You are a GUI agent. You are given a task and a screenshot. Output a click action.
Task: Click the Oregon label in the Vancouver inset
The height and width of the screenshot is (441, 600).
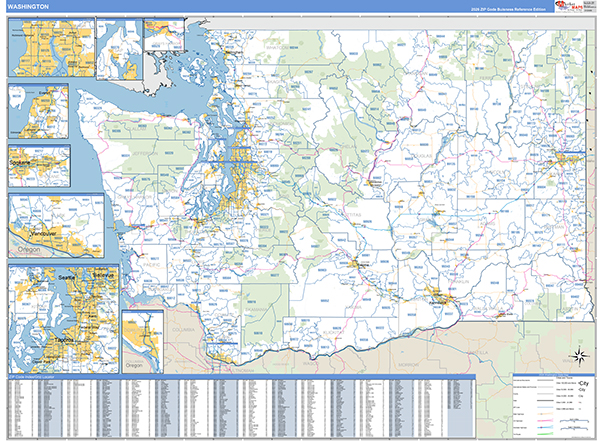click(29, 249)
